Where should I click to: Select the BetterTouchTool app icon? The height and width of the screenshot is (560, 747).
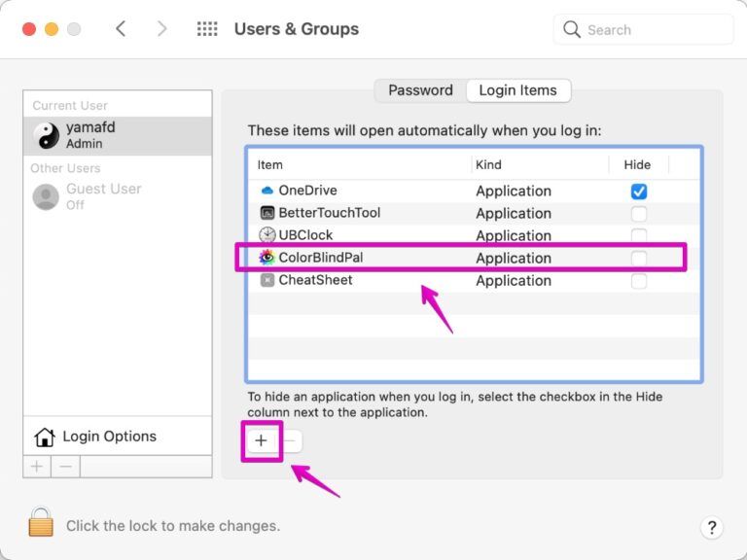click(267, 213)
